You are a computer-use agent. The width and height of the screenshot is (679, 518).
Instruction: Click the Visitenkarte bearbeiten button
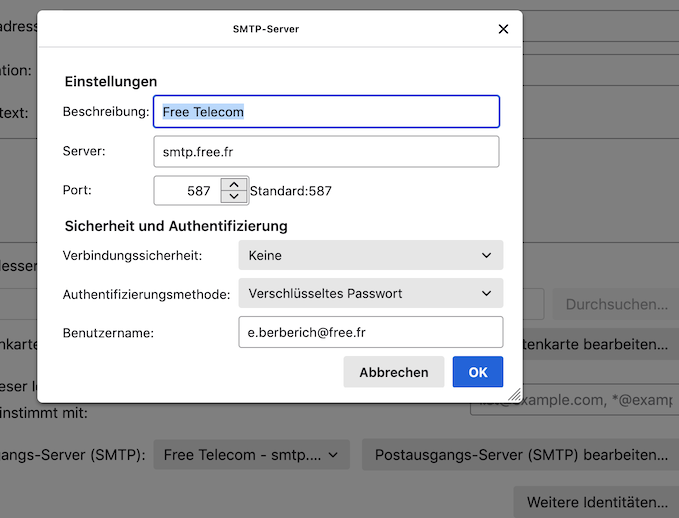click(x=600, y=344)
